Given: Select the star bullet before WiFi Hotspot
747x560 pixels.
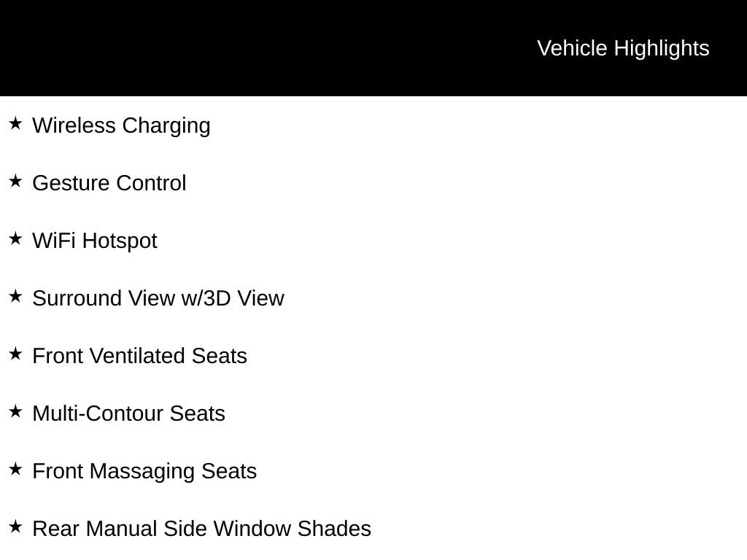Looking at the screenshot, I should [15, 238].
